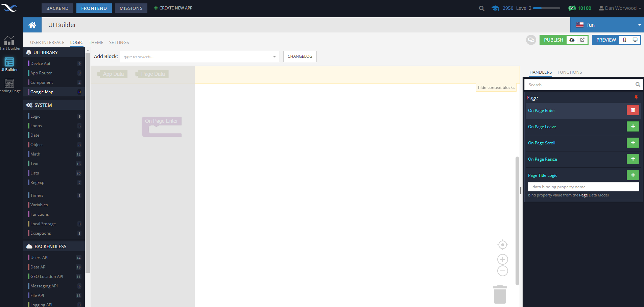Open the Add Block dropdown arrow
Image resolution: width=644 pixels, height=307 pixels.
click(x=275, y=56)
